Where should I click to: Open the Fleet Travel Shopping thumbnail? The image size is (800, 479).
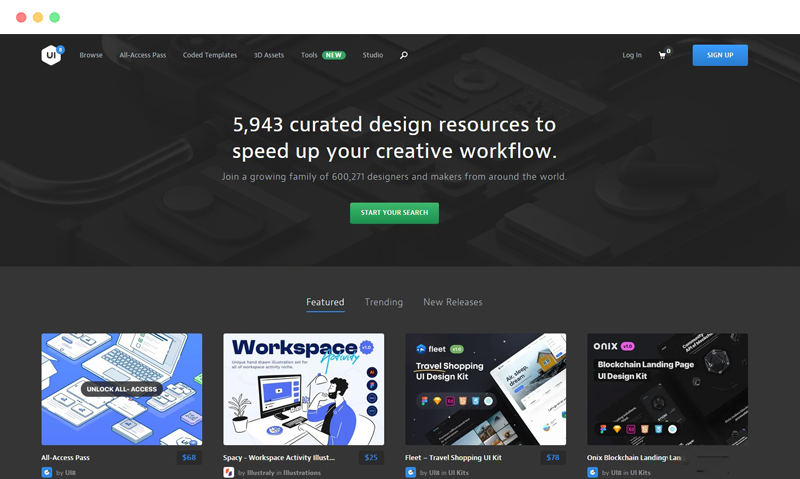tap(486, 389)
